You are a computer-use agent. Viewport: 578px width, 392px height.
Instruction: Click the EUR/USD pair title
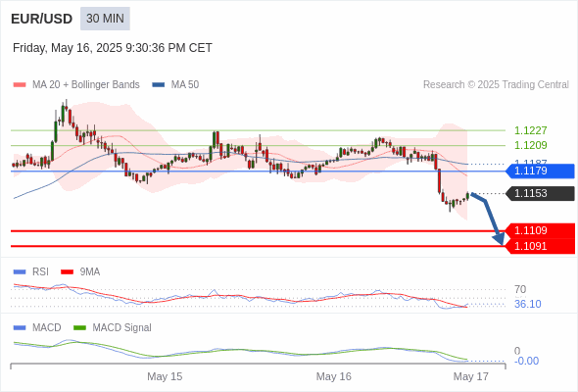pyautogui.click(x=42, y=19)
